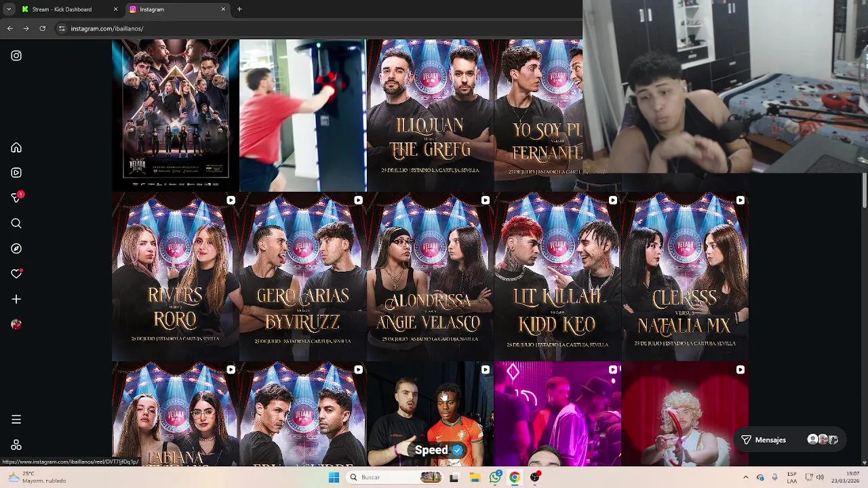Open Notifications heart icon
Screen dimensions: 868x488
point(16,274)
